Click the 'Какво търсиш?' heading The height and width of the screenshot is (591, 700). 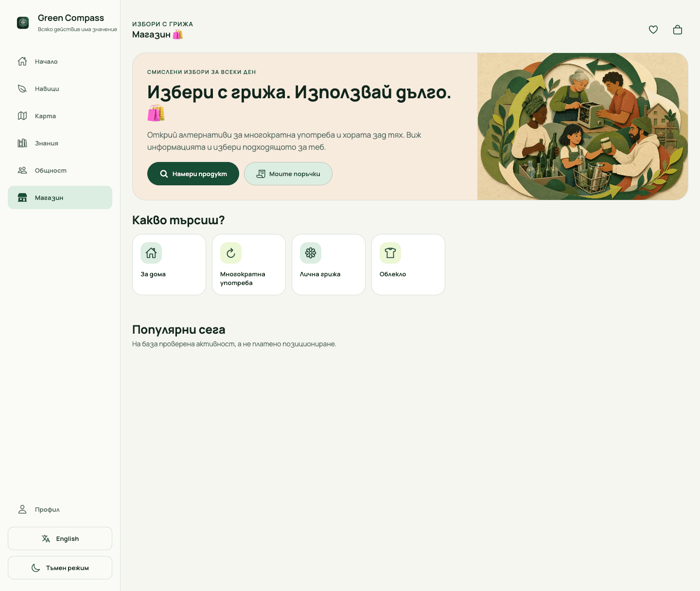pos(178,220)
